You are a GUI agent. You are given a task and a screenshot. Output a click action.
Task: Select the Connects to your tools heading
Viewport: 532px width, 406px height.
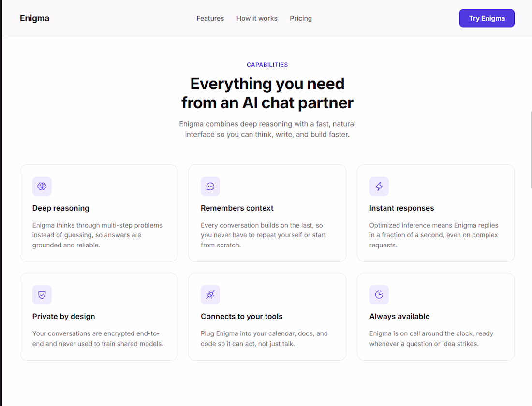(241, 317)
